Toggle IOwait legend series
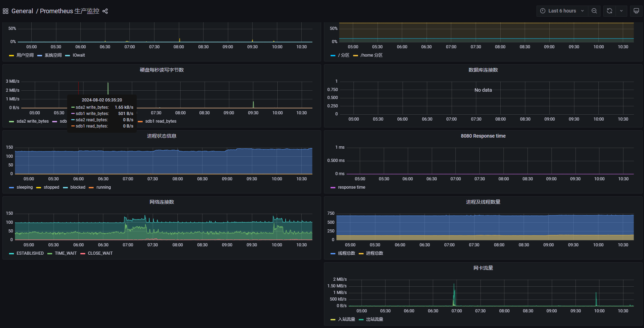 tap(79, 55)
